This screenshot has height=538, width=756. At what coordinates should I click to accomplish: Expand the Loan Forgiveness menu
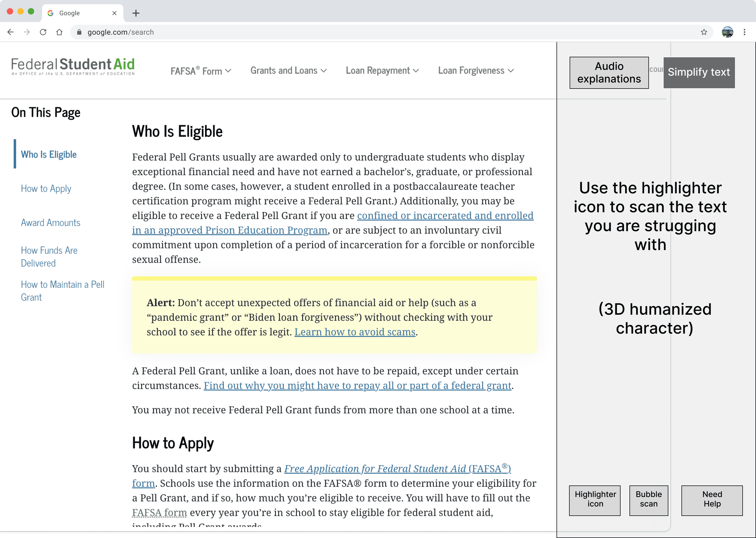[x=476, y=71]
